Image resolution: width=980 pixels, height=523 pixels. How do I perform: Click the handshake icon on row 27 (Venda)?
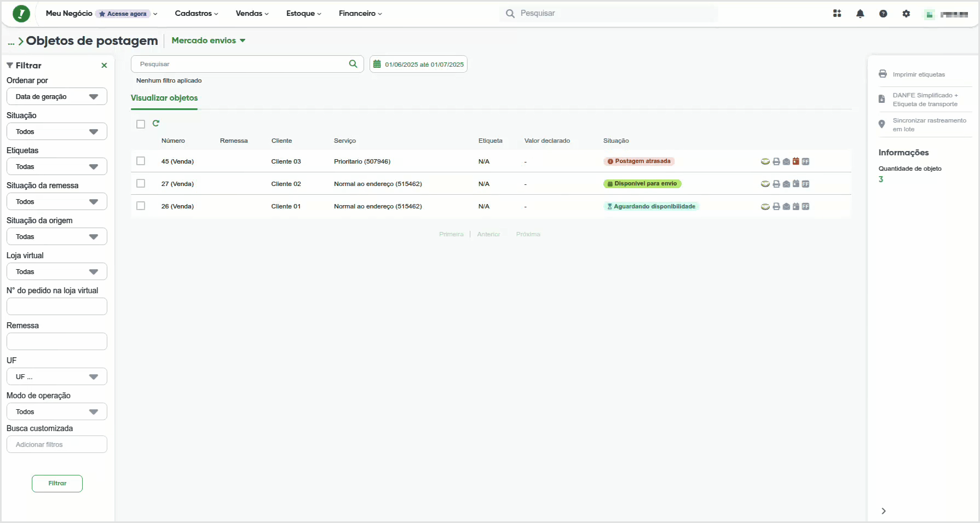pos(765,184)
